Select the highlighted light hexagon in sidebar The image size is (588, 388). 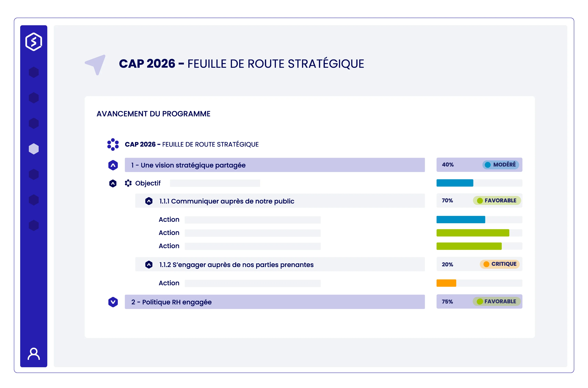pos(34,149)
